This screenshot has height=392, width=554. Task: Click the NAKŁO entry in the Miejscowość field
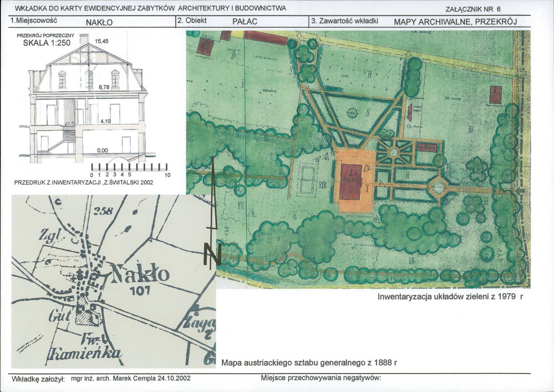(x=99, y=23)
